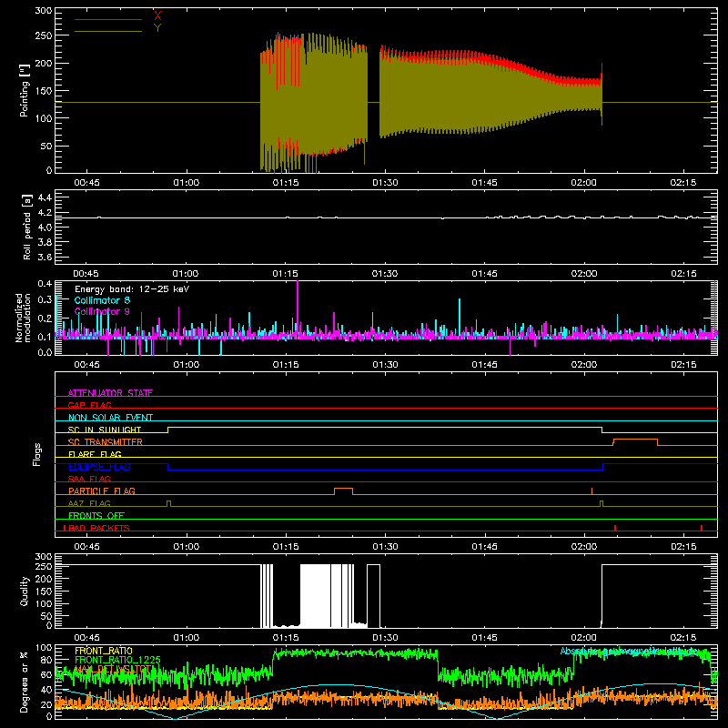Viewport: 728px width, 728px height.
Task: Click the SC_TRANSMITTER flag label
Action: point(106,441)
